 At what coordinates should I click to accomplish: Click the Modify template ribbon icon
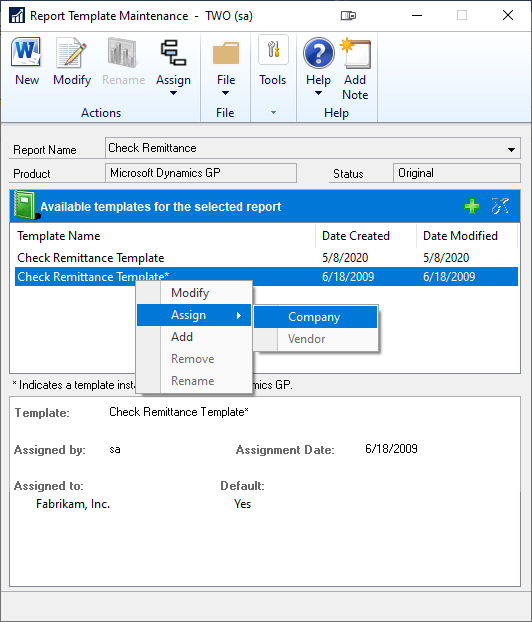pyautogui.click(x=72, y=52)
